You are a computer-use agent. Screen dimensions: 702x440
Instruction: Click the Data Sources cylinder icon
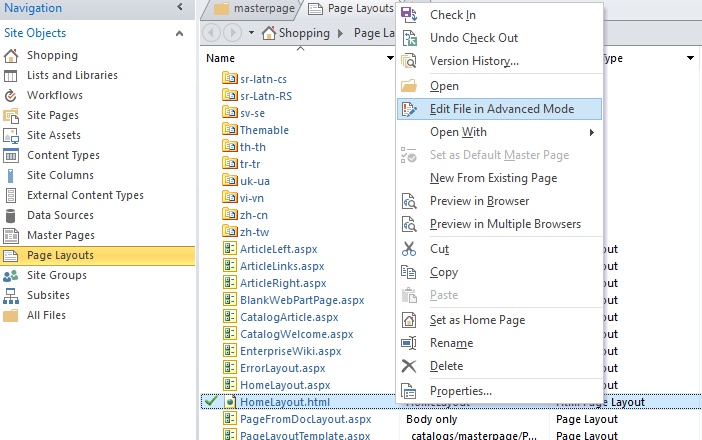pos(11,216)
